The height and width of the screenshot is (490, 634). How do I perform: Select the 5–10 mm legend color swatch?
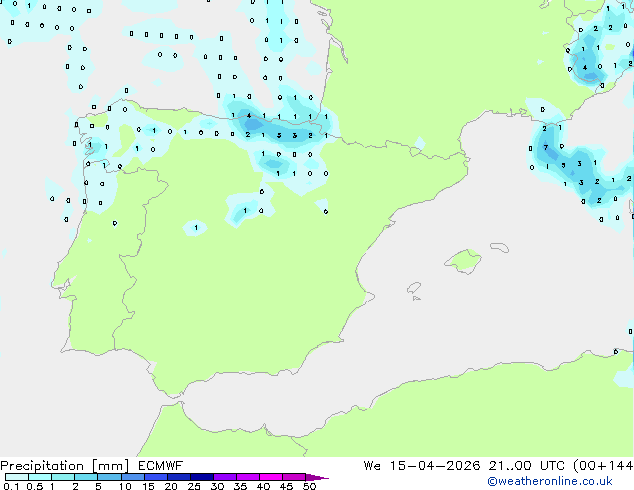click(109, 477)
